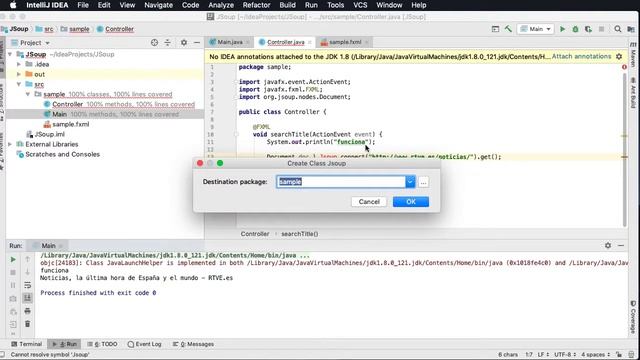Change file encoding UTF-8 in status bar

click(565, 354)
